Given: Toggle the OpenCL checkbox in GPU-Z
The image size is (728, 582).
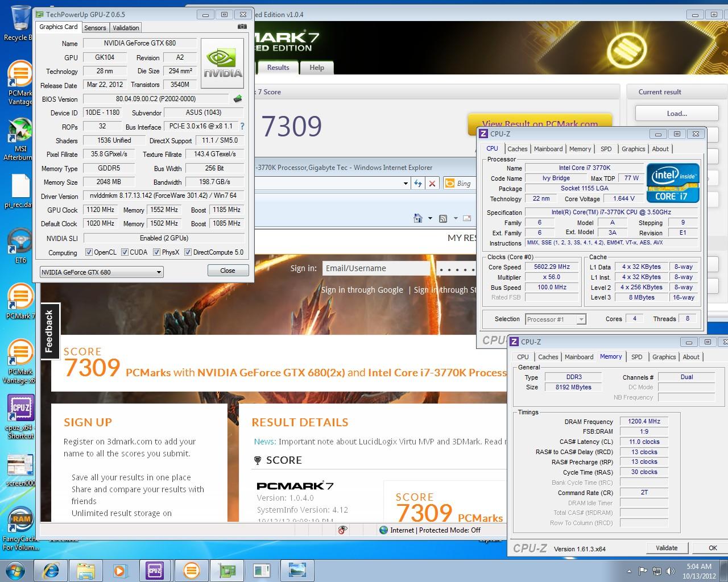Looking at the screenshot, I should [89, 252].
